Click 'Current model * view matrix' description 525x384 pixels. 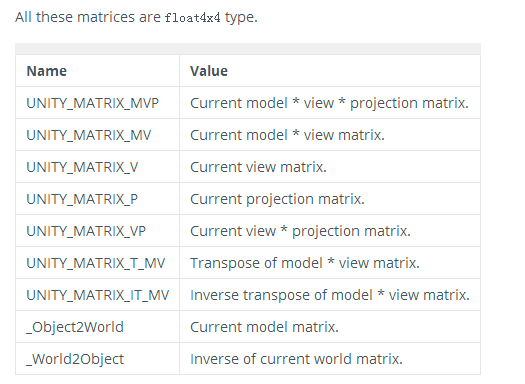pyautogui.click(x=287, y=135)
